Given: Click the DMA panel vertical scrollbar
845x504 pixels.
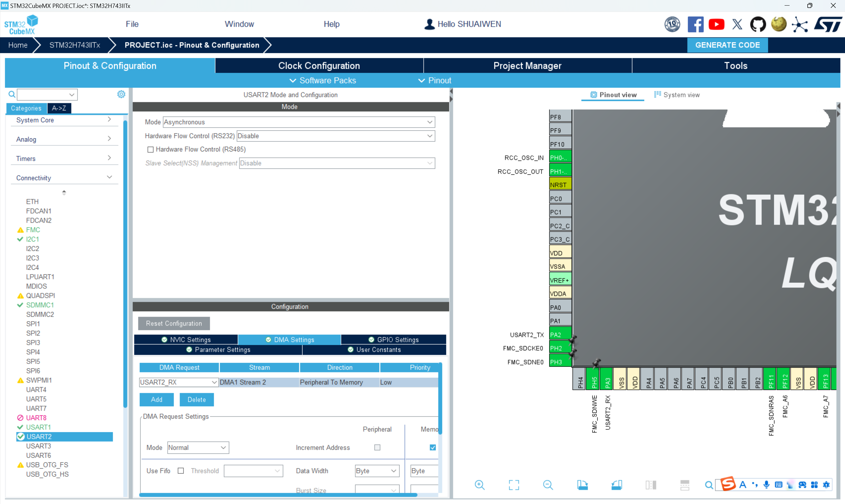Looking at the screenshot, I should (x=440, y=399).
